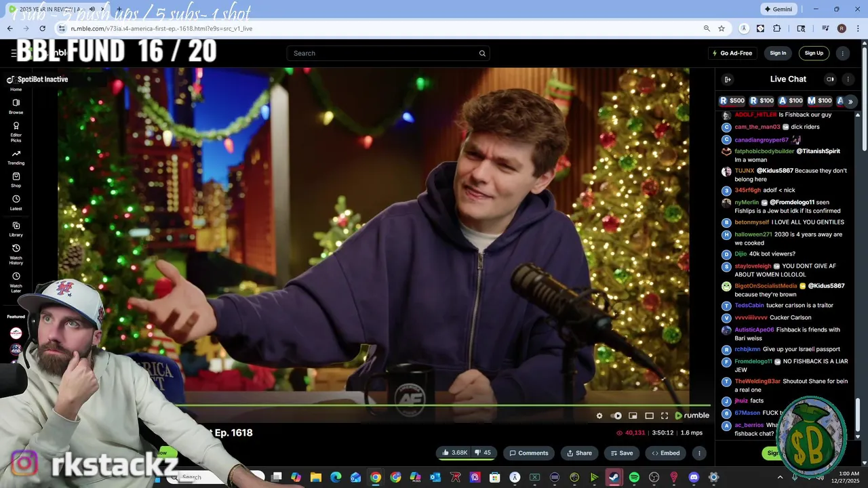Click the address bar URL
The image size is (868, 488).
tap(161, 28)
